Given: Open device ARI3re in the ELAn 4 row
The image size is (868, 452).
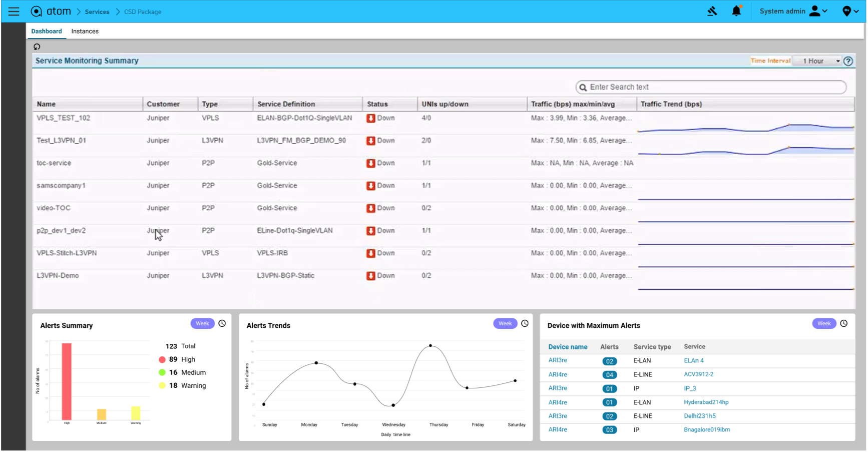Looking at the screenshot, I should coord(558,360).
